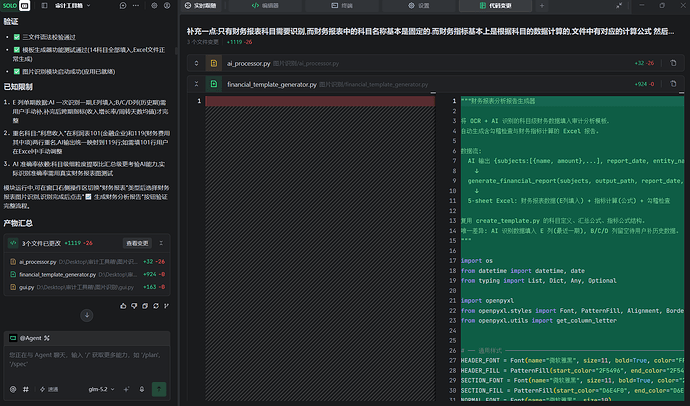Collapse the financial_template_generator.py diff section

[196, 84]
